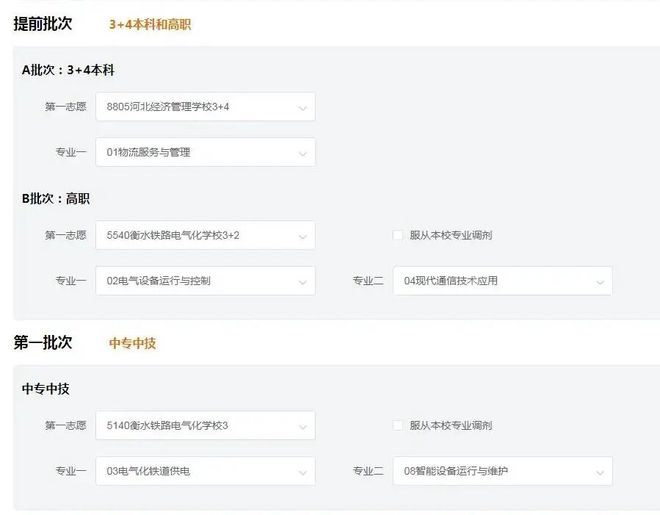Click chevron of 08智能设备运行与维护 selector
Image resolution: width=660 pixels, height=515 pixels.
pos(600,473)
